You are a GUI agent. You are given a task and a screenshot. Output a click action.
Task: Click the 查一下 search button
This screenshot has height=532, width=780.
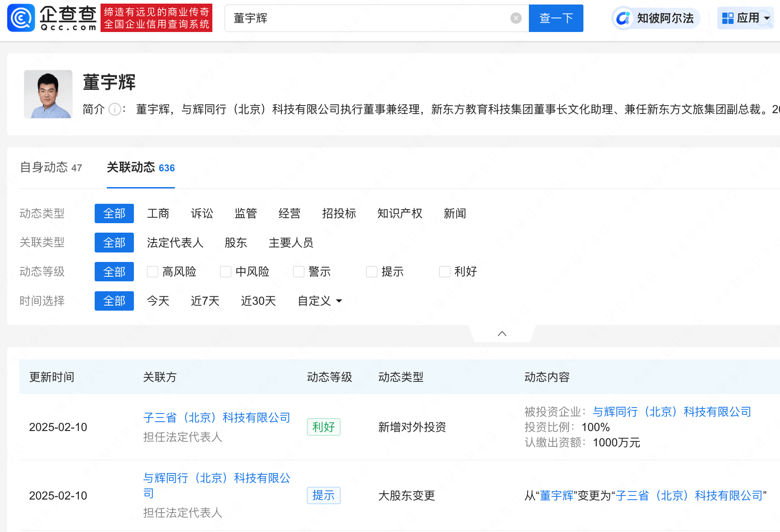click(556, 18)
